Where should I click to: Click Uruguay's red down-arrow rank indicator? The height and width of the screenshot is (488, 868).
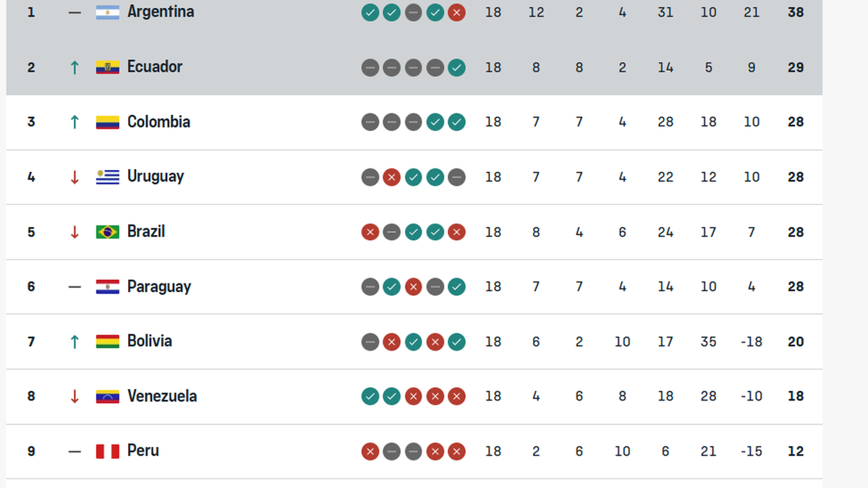(74, 177)
